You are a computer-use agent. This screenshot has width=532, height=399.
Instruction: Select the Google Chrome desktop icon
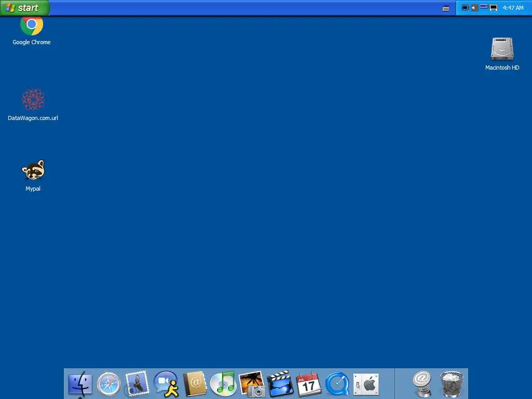coord(32,31)
